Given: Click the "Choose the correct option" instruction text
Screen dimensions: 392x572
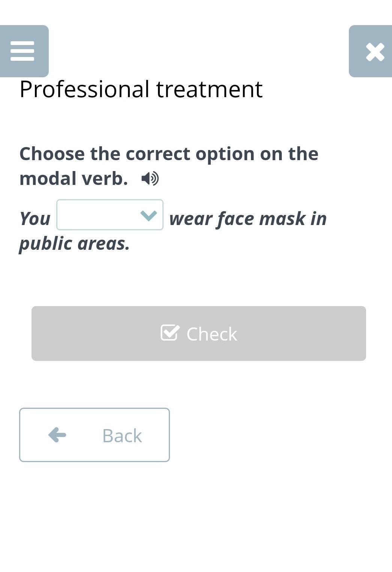Looking at the screenshot, I should pos(169,154).
